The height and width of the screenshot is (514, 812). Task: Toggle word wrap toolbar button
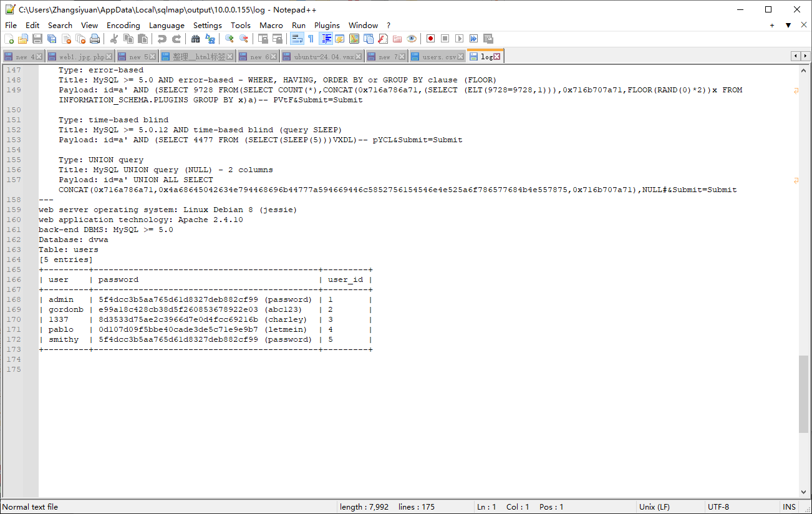(x=297, y=39)
